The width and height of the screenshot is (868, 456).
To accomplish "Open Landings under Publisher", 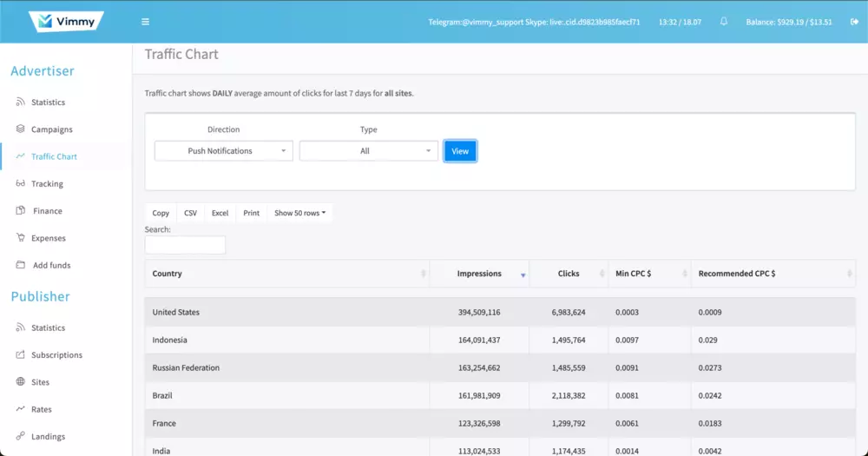I will (x=48, y=436).
